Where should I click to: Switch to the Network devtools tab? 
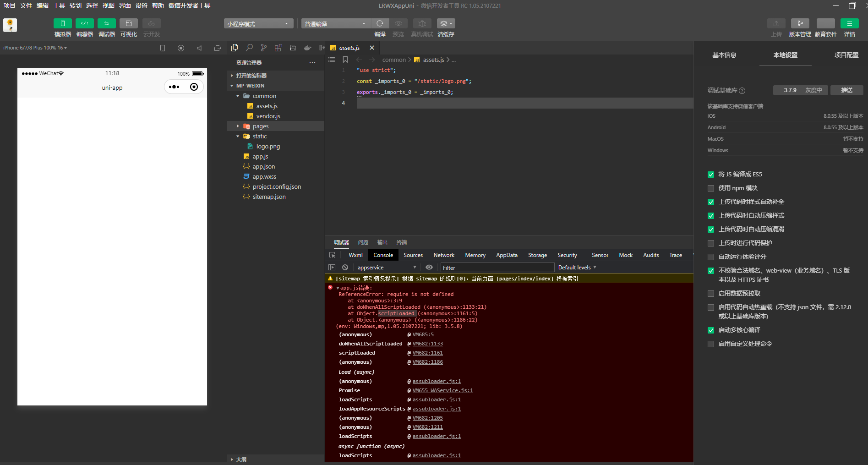click(x=444, y=255)
